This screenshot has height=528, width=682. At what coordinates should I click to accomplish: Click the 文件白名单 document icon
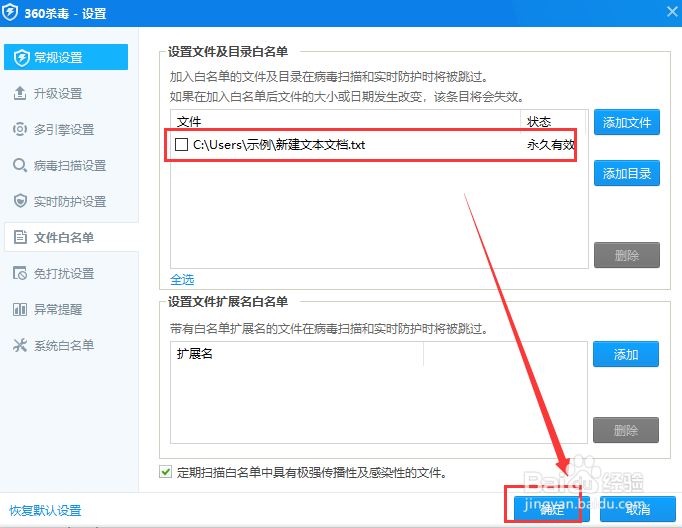pos(20,237)
